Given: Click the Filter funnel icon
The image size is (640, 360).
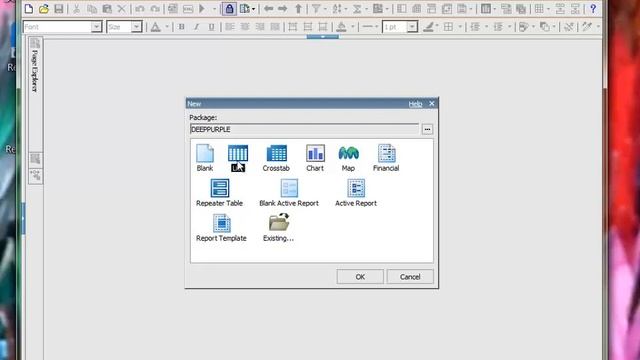Looking at the screenshot, I should (316, 9).
